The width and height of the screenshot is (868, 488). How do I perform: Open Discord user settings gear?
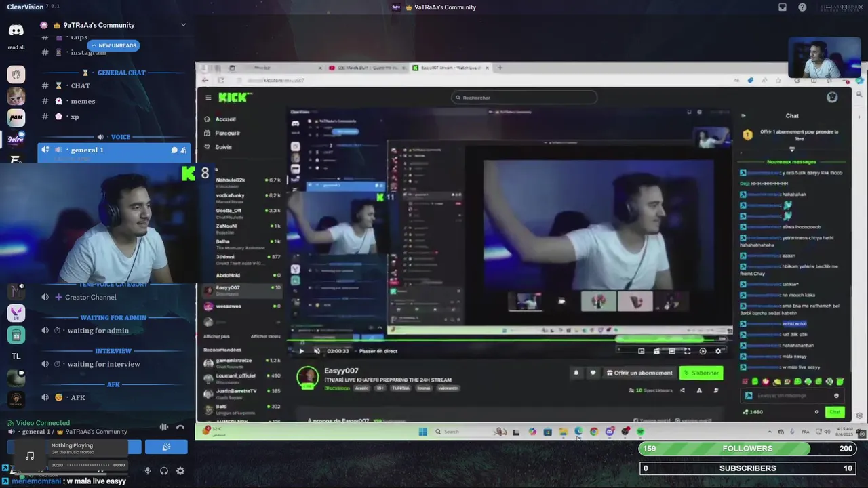tap(180, 471)
